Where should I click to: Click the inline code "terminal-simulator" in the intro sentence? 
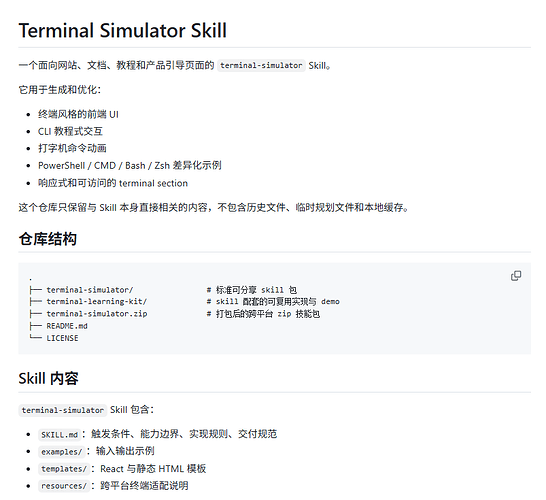pyautogui.click(x=261, y=65)
